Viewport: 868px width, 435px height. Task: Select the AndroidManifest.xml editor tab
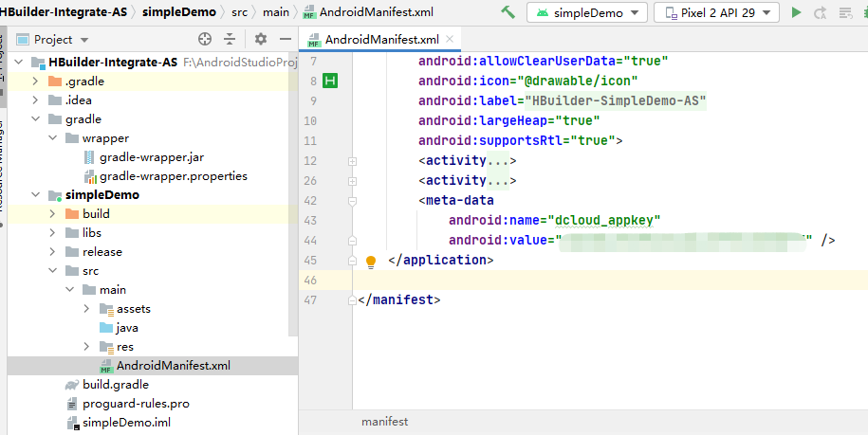click(x=380, y=39)
